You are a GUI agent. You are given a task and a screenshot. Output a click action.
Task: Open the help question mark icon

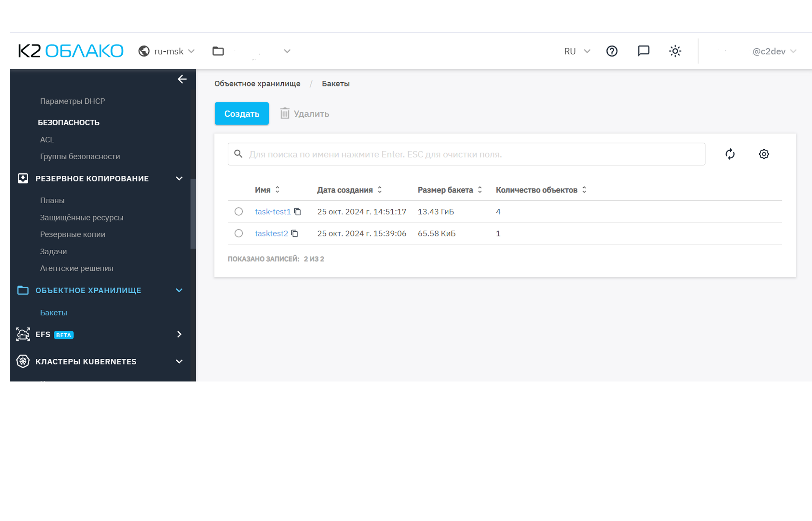coord(612,51)
